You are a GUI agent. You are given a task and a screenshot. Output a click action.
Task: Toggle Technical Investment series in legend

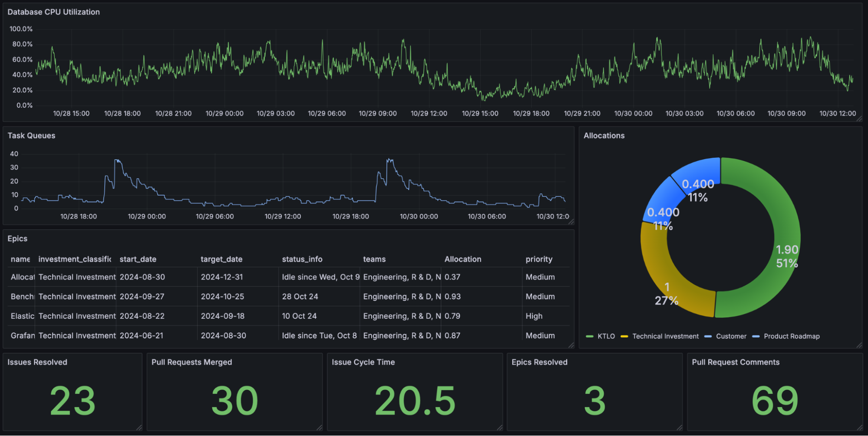pos(665,336)
